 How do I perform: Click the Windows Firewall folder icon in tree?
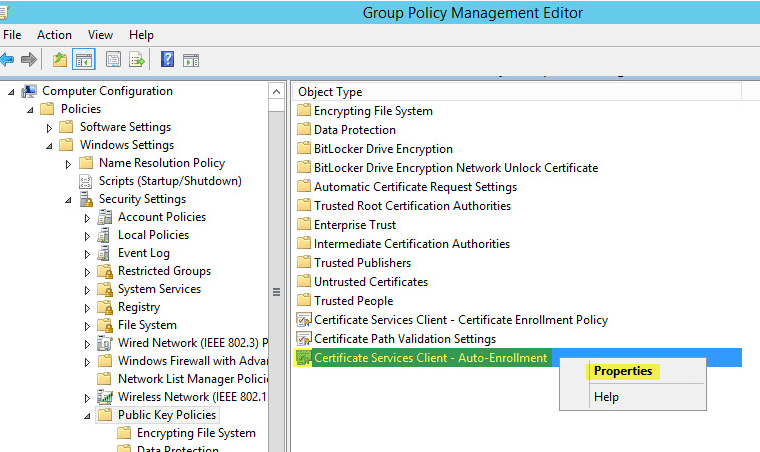pos(105,361)
